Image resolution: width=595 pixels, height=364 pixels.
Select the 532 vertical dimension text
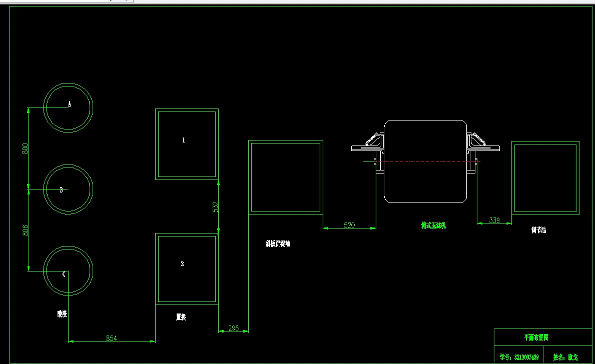click(x=216, y=206)
